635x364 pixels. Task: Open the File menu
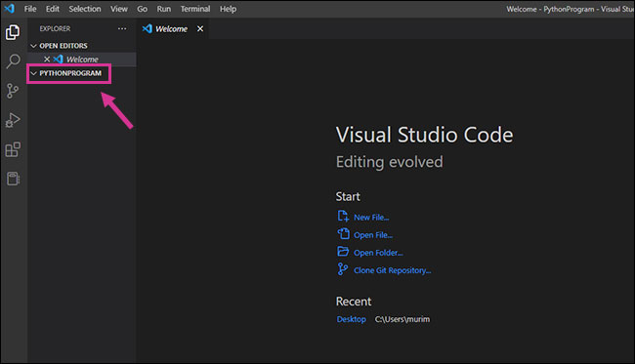pos(30,9)
